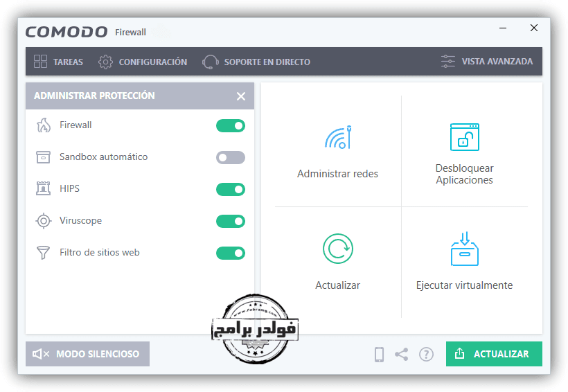Click the muted speaker icon in Modo Silencioso
Image resolution: width=568 pixels, height=392 pixels.
click(x=41, y=354)
